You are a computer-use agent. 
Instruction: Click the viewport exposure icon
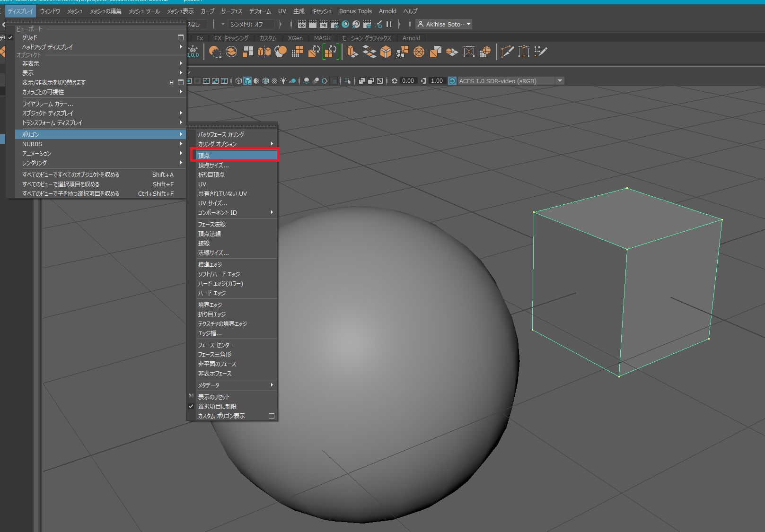pyautogui.click(x=394, y=81)
